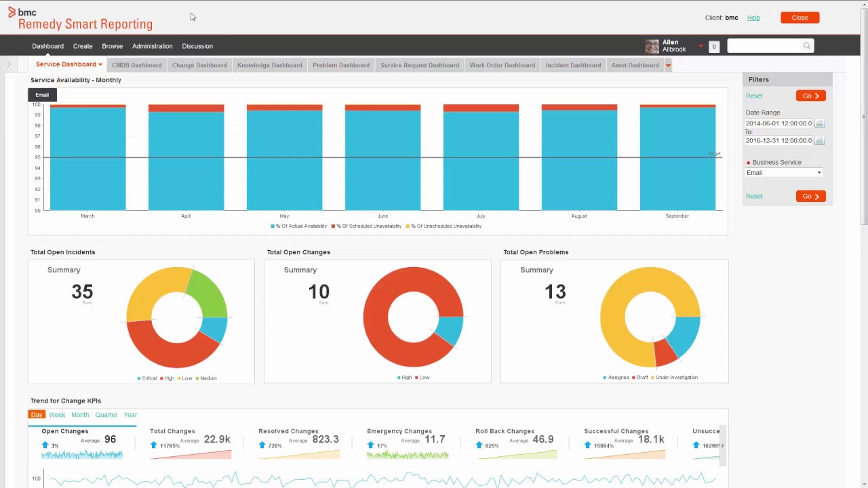Viewport: 868px width, 488px height.
Task: Click the upper Go filter button
Action: (x=810, y=96)
